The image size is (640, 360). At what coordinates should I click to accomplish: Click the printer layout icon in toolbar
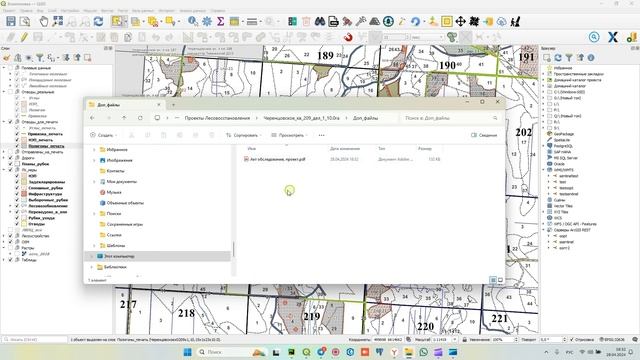(333, 21)
